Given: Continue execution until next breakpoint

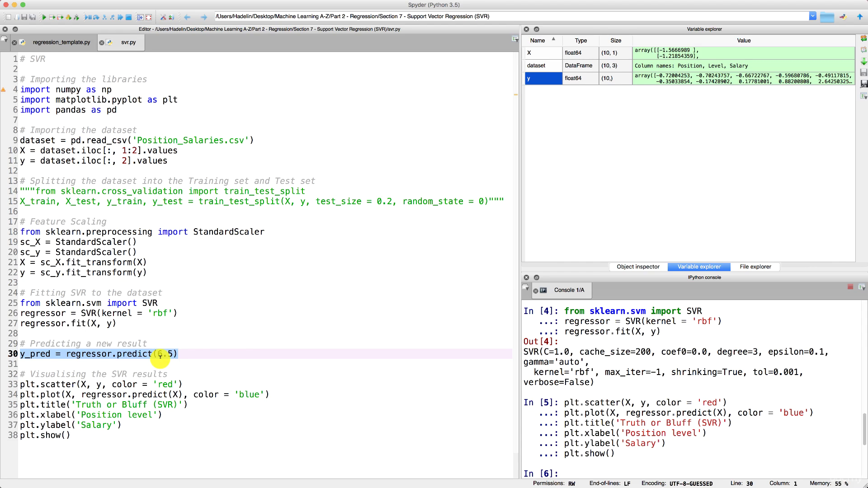Looking at the screenshot, I should coord(120,17).
